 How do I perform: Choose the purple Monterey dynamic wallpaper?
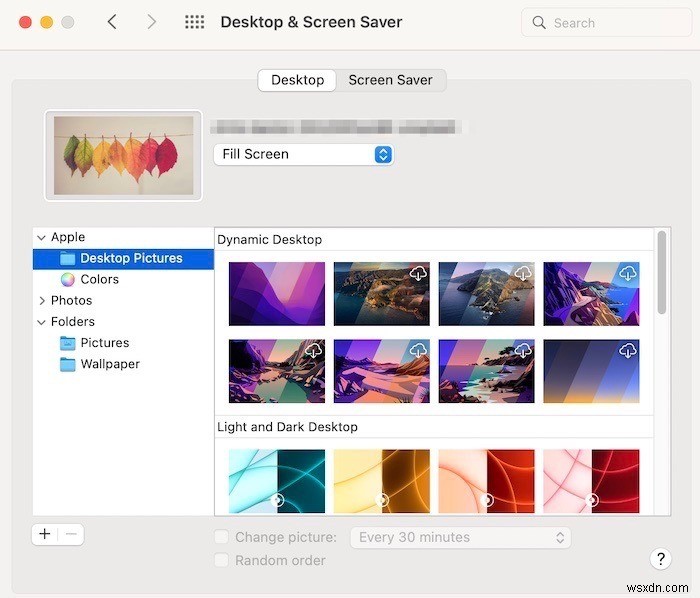(x=277, y=294)
